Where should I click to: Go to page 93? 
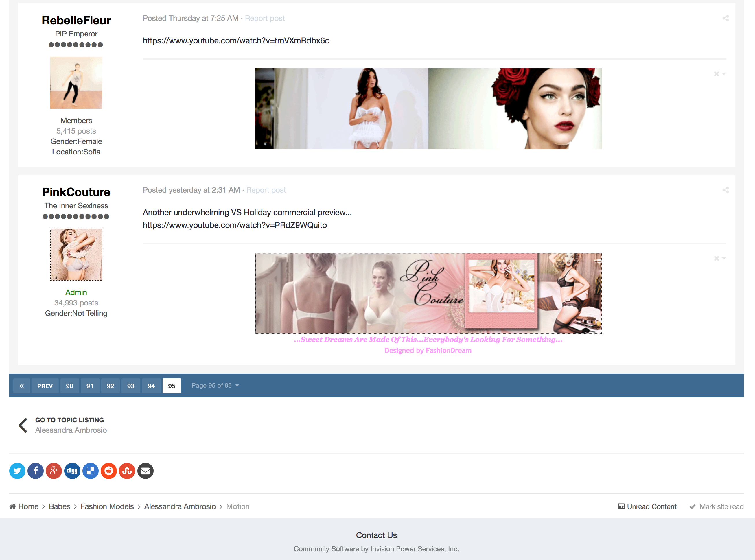tap(130, 386)
